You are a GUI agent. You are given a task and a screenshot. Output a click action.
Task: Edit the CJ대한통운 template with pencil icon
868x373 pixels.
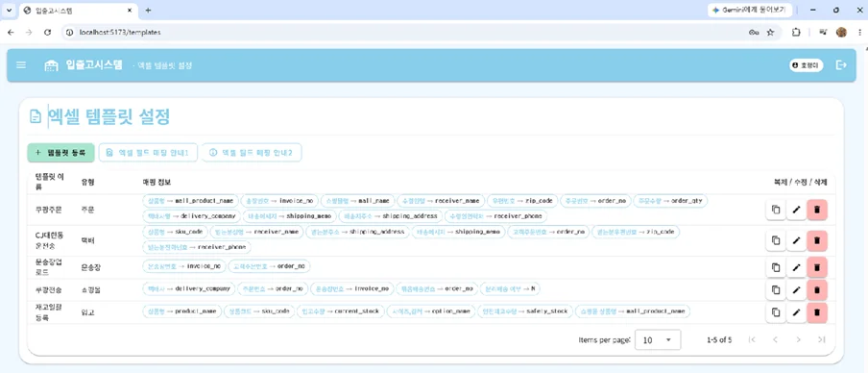(x=797, y=240)
